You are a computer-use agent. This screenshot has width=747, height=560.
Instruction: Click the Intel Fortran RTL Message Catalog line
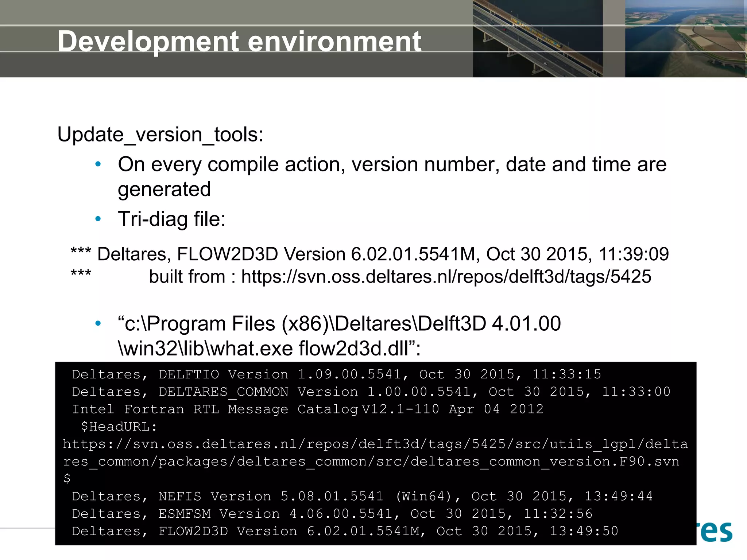point(307,409)
